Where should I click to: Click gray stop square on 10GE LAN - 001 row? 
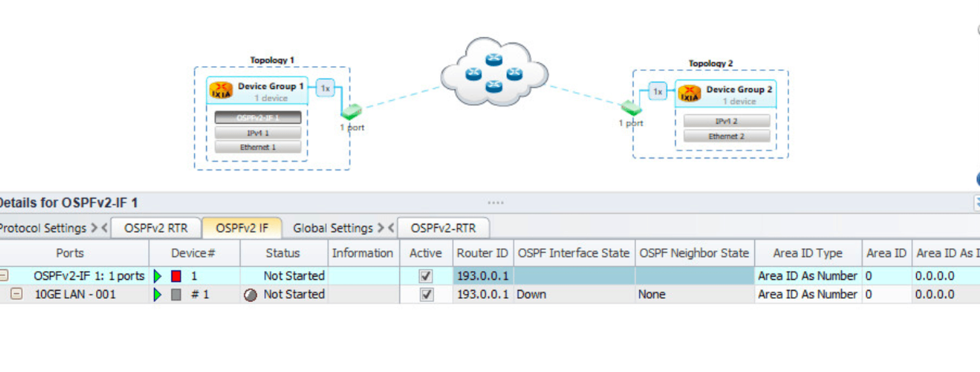176,295
